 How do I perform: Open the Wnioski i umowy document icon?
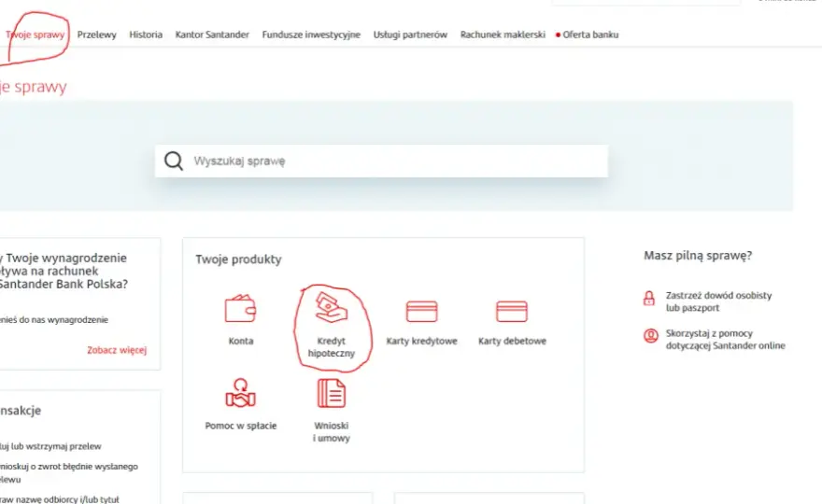pos(332,393)
